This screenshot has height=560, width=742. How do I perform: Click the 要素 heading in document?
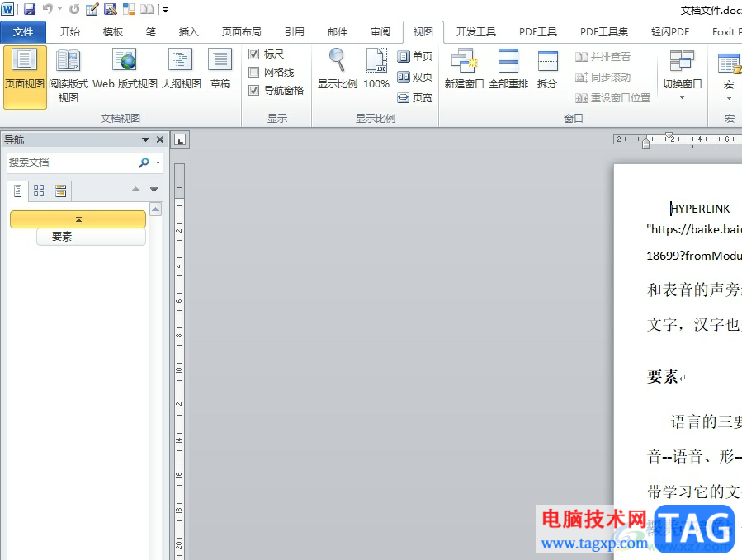663,377
